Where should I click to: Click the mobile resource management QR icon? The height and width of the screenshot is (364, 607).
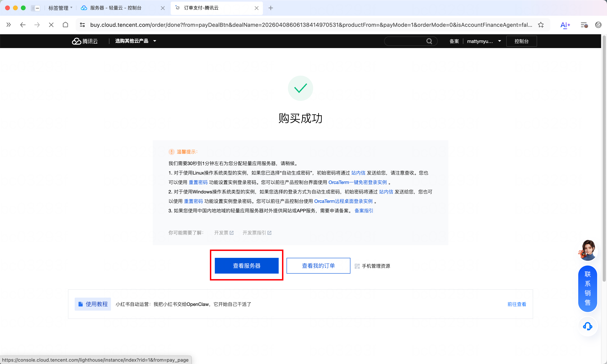[357, 266]
